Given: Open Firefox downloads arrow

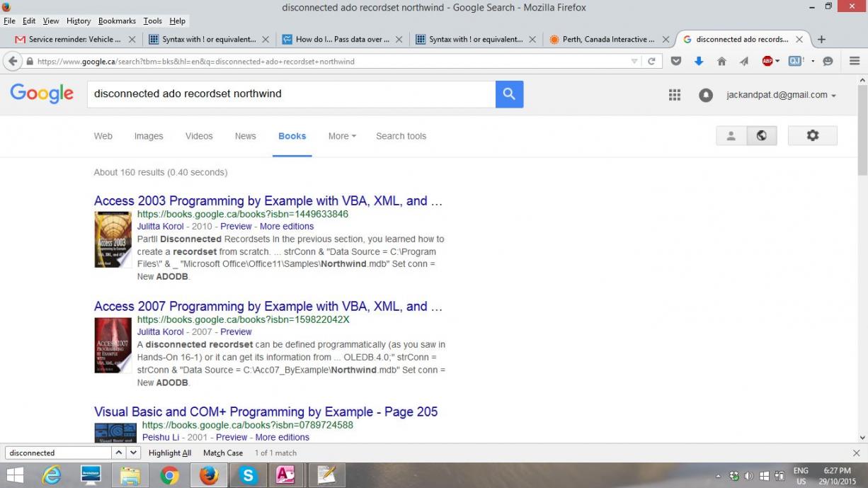Looking at the screenshot, I should click(699, 62).
